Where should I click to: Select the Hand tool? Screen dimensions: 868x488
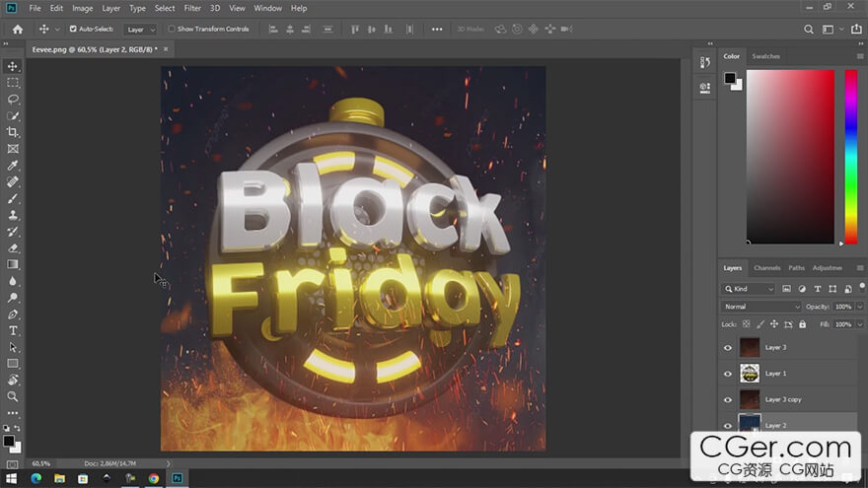point(13,381)
